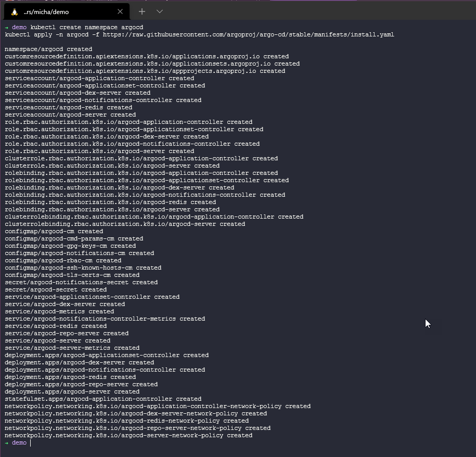This screenshot has height=457, width=476.
Task: Click the 'namespace/argocd created' output line
Action: pos(48,49)
